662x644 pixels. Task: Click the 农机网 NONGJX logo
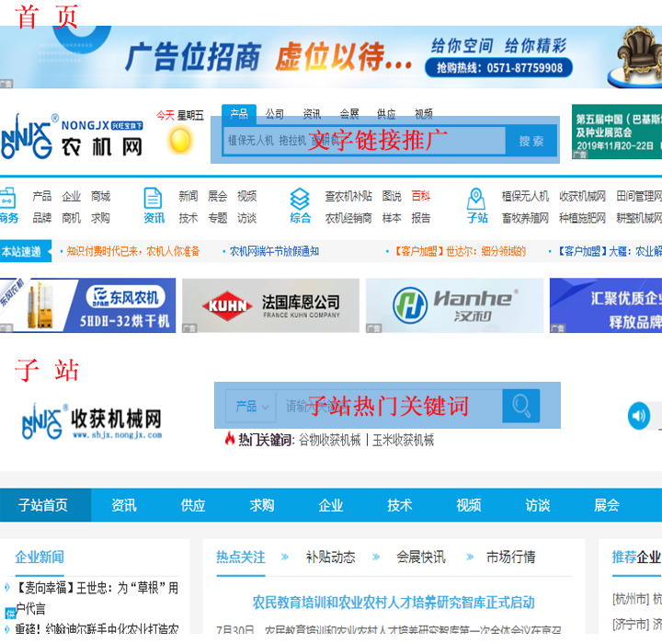coord(72,138)
